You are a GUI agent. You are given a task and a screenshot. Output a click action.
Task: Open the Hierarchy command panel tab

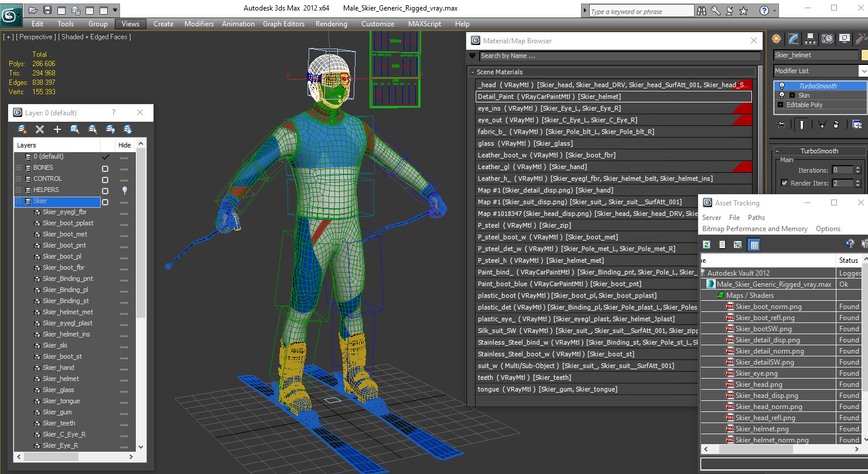[811, 39]
